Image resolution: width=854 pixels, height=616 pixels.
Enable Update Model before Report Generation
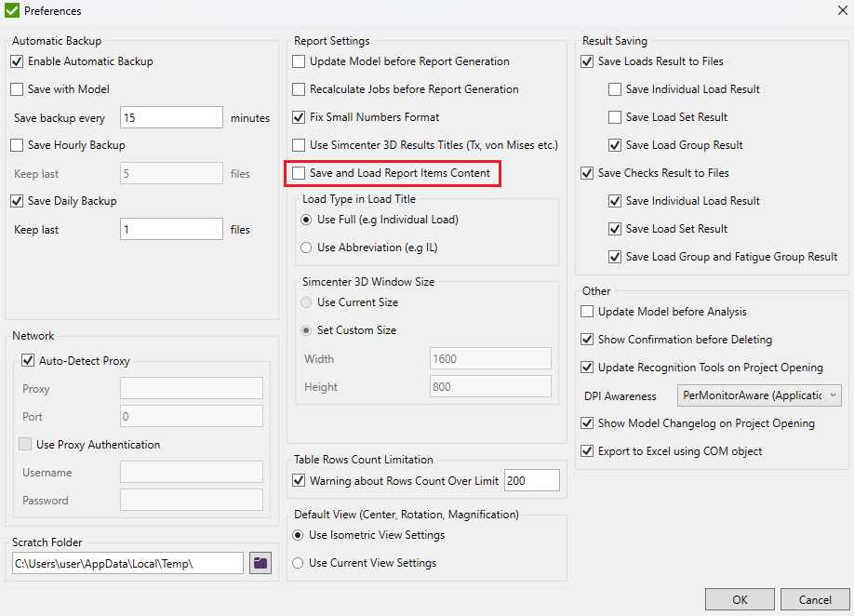pos(300,61)
